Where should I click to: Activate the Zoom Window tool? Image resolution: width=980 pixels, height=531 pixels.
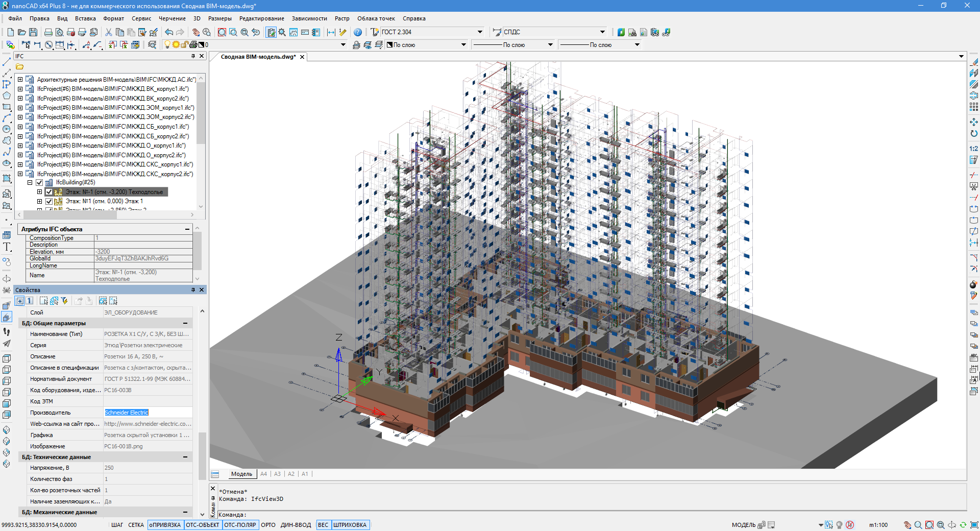pos(222,32)
